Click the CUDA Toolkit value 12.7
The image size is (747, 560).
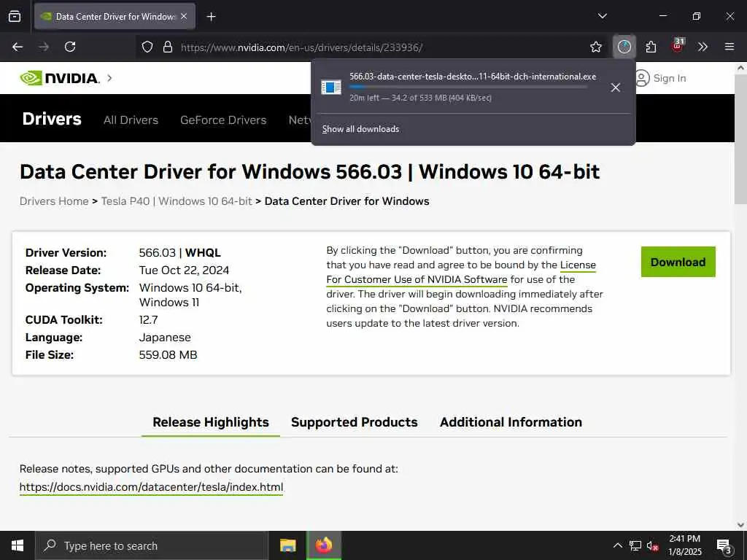coord(148,320)
